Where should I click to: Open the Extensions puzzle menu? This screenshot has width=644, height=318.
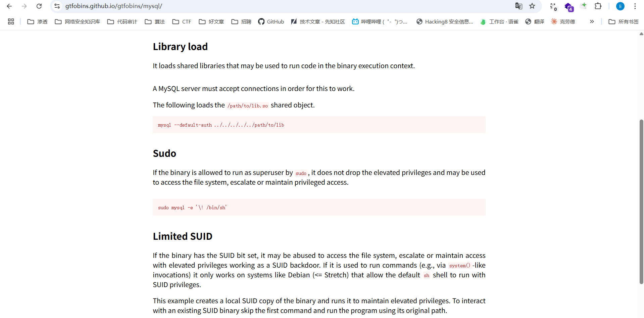point(598,6)
